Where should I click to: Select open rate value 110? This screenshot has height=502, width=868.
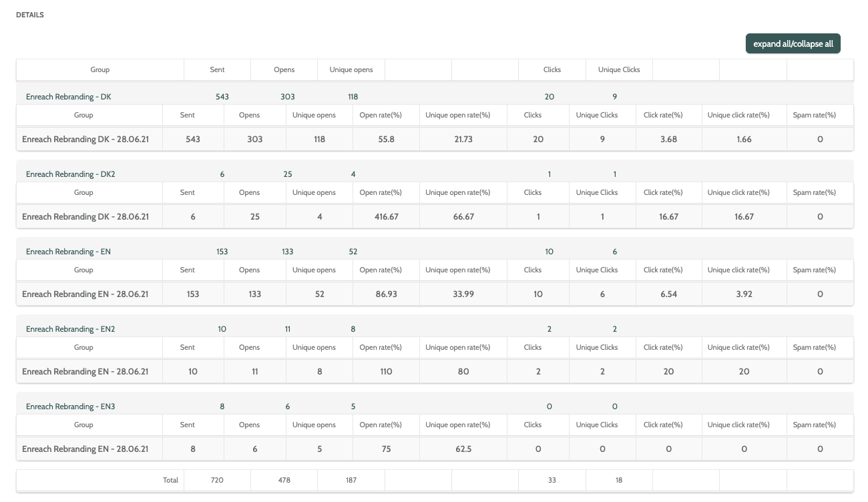(386, 372)
